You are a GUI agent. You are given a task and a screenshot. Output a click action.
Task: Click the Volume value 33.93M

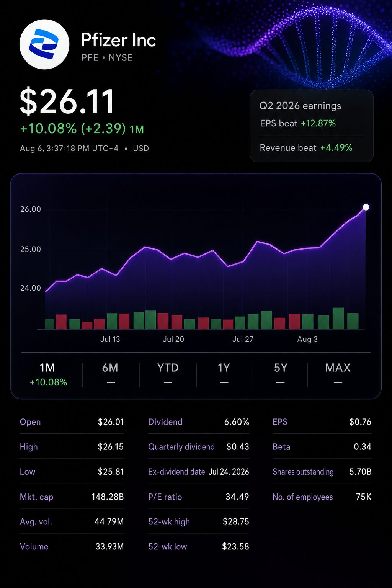point(109,547)
